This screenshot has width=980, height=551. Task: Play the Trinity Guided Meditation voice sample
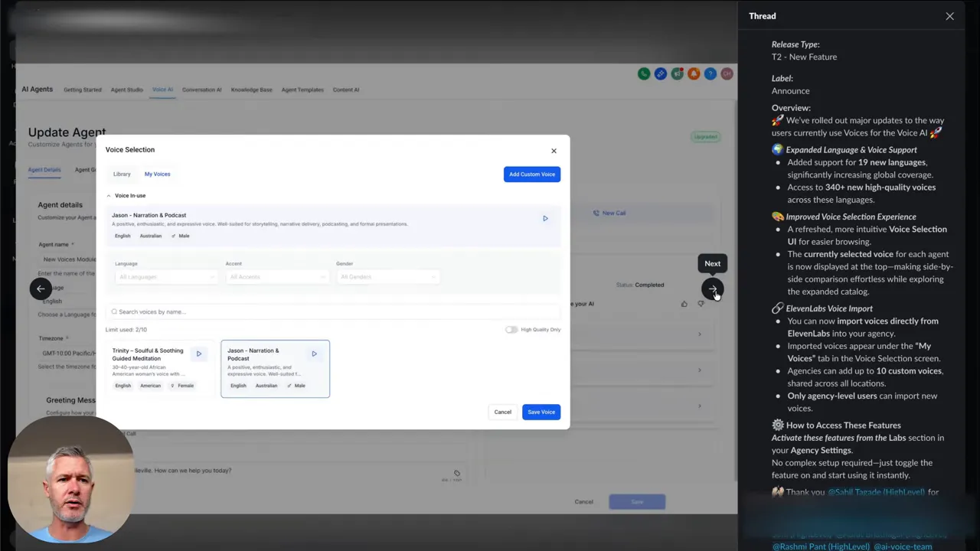(x=199, y=353)
